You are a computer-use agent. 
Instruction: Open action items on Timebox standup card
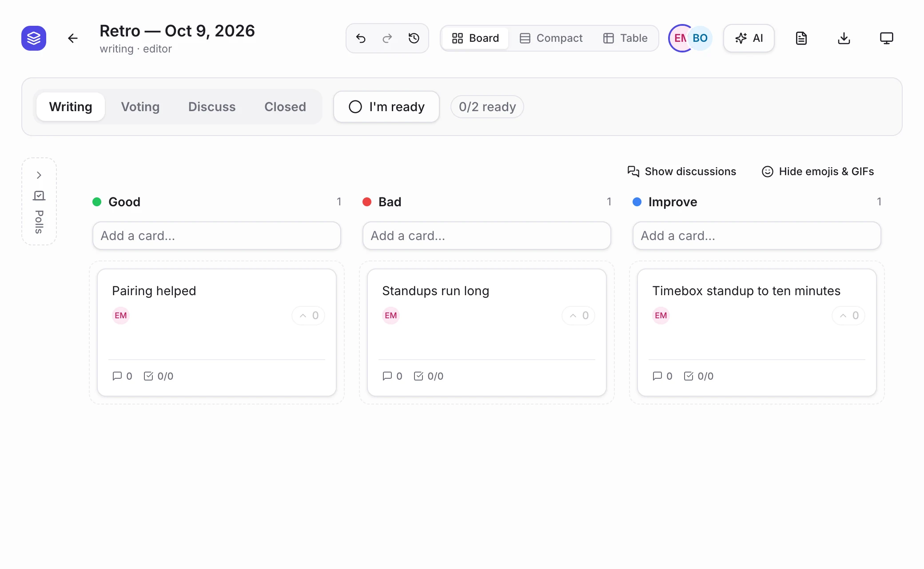coord(699,376)
